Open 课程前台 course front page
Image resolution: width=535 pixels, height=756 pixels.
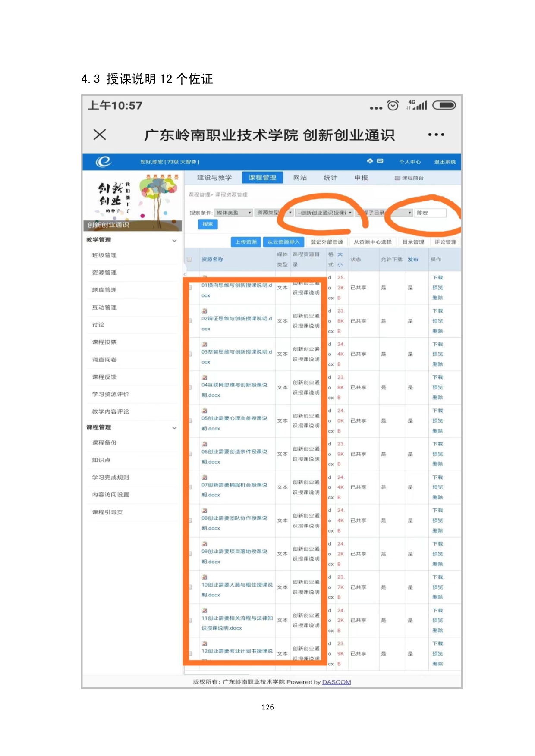[409, 178]
